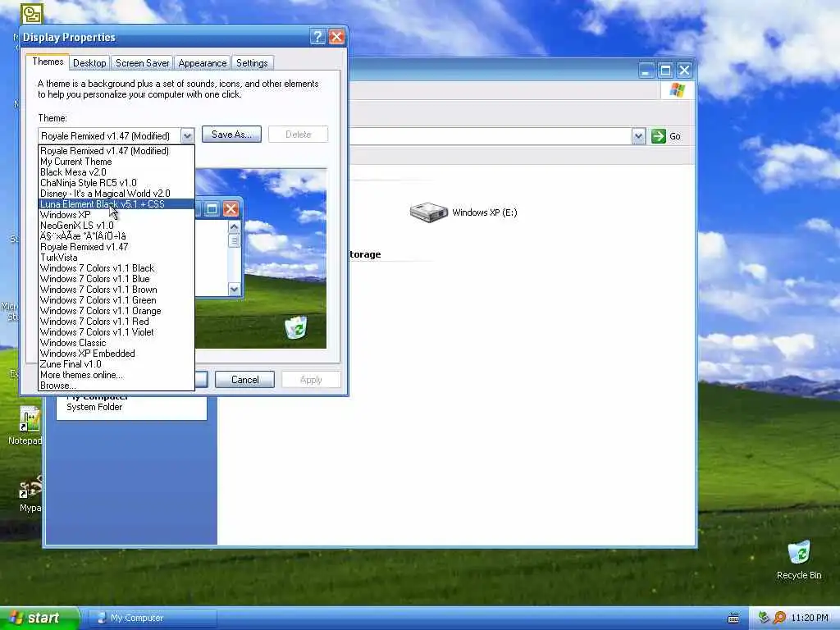Screen dimensions: 840x630
Task: Choose Windows 7 Colors v1.1 Orange
Action: click(116, 311)
